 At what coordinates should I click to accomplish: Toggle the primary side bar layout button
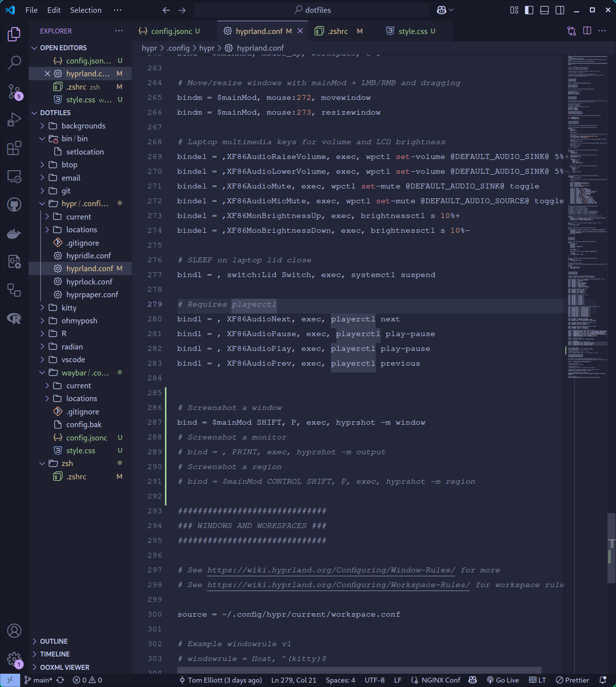point(529,10)
